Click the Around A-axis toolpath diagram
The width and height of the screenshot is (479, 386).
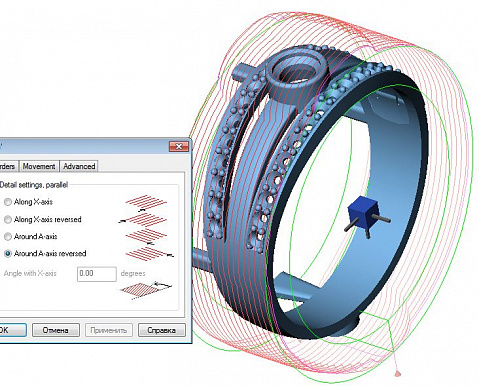point(146,237)
